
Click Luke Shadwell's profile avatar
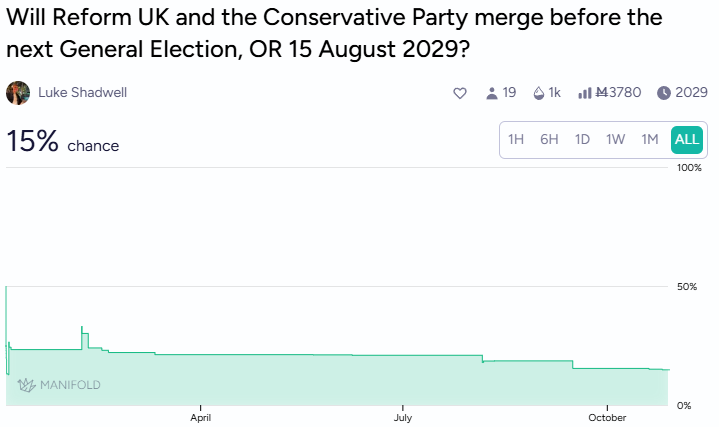coord(18,93)
